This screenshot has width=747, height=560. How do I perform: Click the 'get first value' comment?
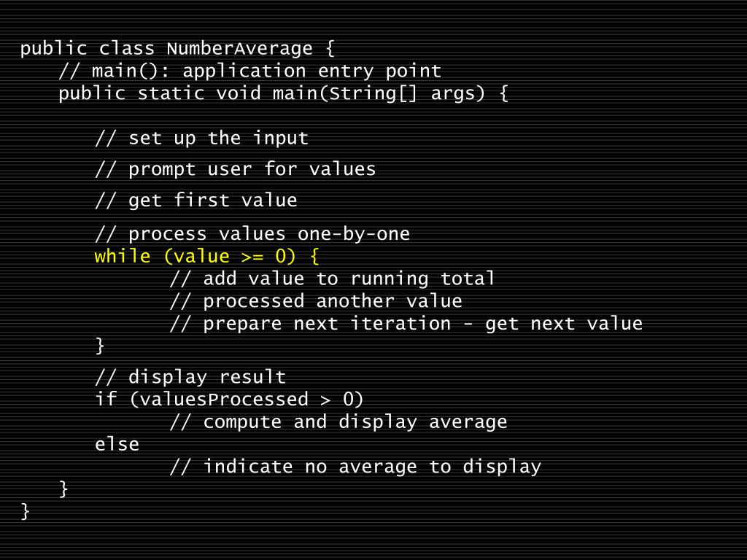click(196, 200)
